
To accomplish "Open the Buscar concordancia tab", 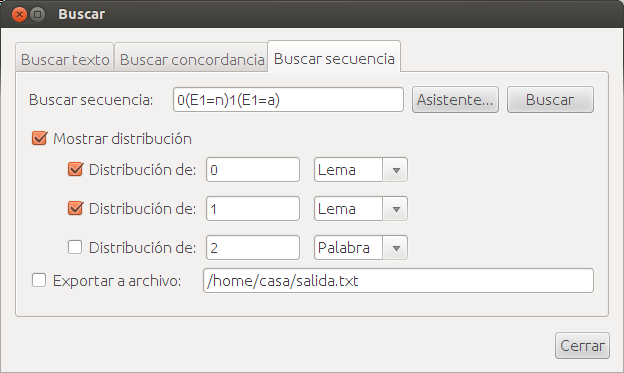I will (191, 59).
